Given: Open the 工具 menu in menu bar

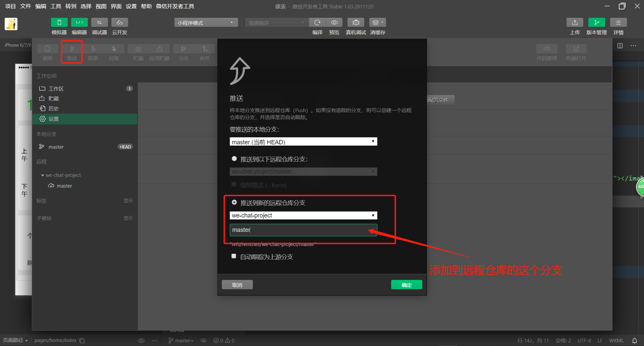Looking at the screenshot, I should (x=56, y=6).
